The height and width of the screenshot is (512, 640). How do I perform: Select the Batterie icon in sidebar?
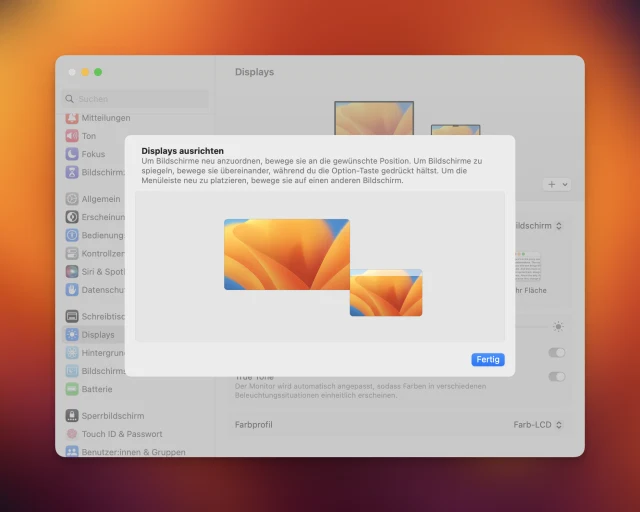tap(72, 389)
